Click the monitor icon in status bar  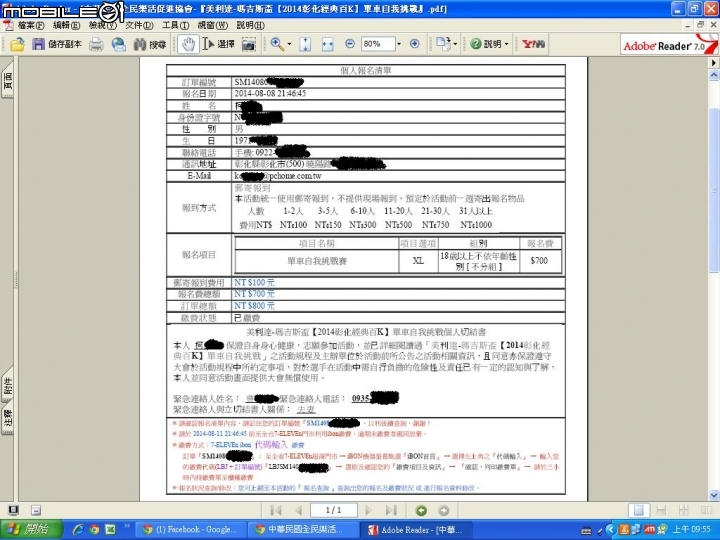point(13,510)
